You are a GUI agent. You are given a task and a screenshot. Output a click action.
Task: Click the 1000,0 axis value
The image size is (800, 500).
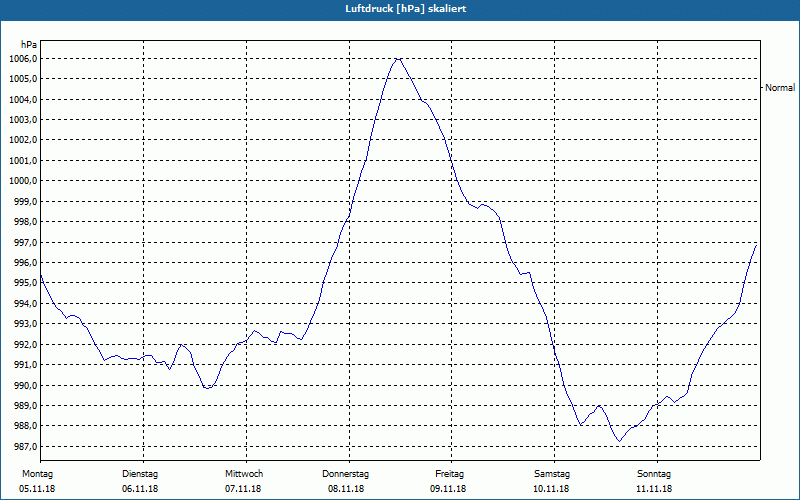[23, 181]
